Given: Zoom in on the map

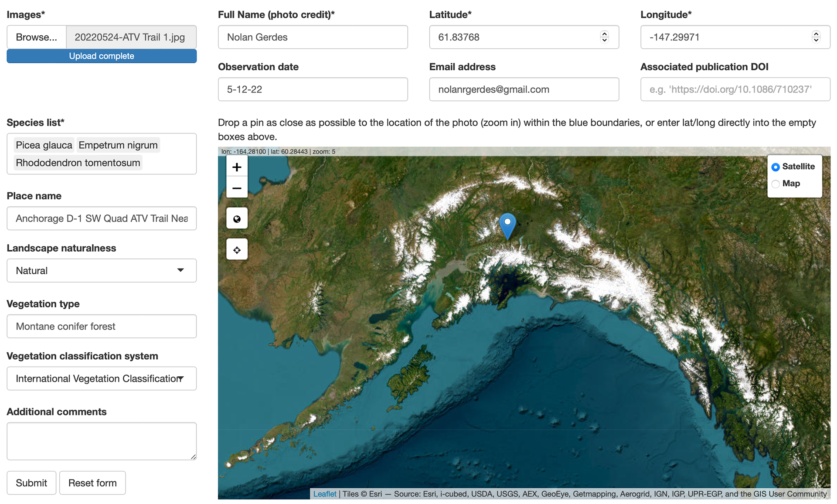Looking at the screenshot, I should 237,167.
